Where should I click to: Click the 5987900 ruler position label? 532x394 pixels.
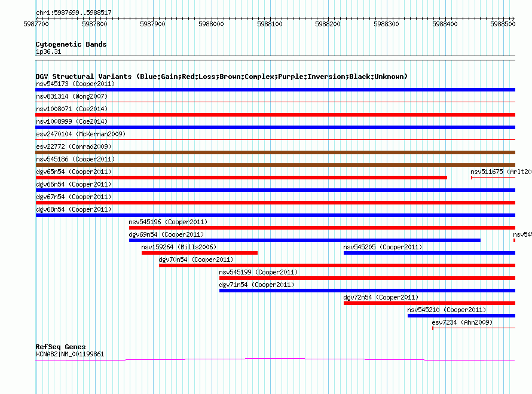152,24
